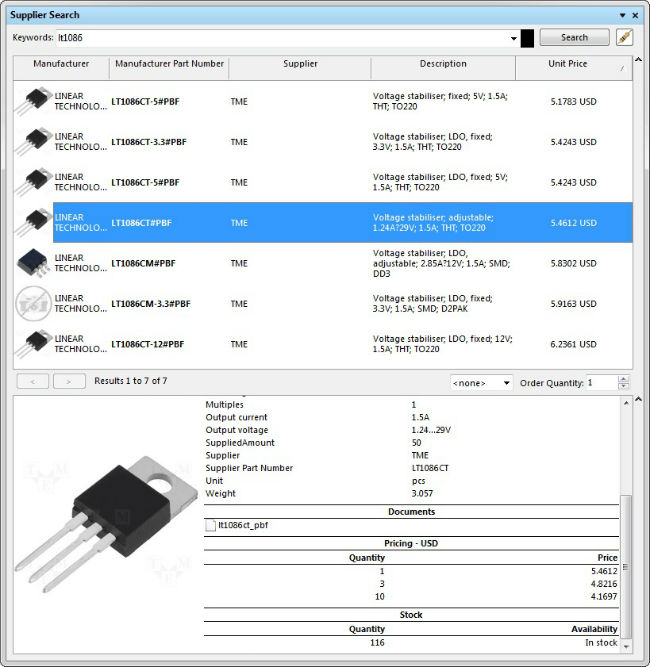Sort by Manufacturer column header
Viewport: 650px width, 667px height.
click(x=61, y=67)
